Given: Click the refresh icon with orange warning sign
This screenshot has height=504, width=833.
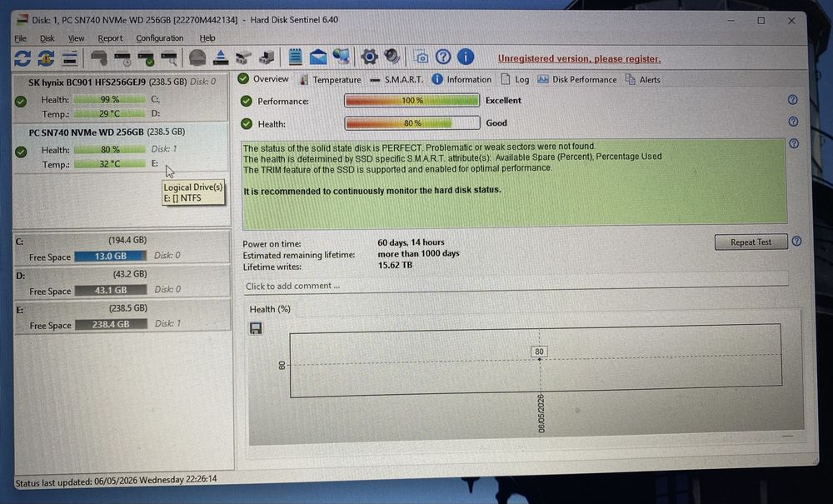Looking at the screenshot, I should [46, 57].
